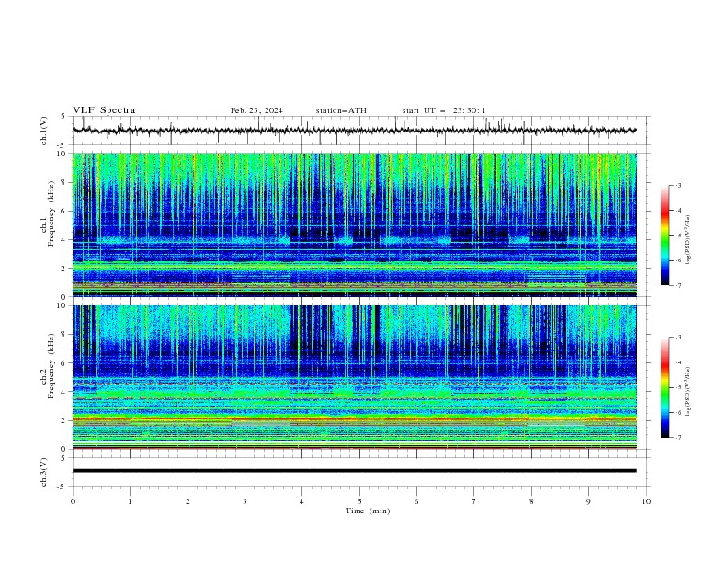Click time axis tick label "9"
The image size is (728, 563).
[x=588, y=501]
